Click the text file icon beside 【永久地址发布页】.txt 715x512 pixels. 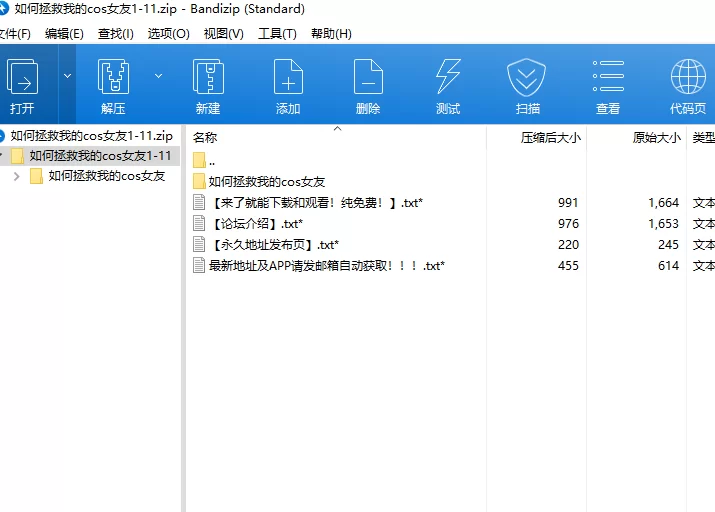(199, 244)
